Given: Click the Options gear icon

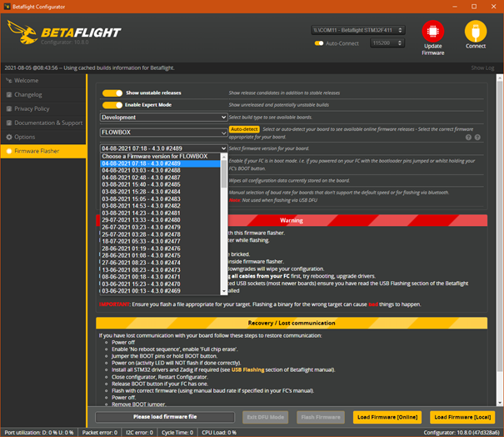Looking at the screenshot, I should [x=9, y=137].
